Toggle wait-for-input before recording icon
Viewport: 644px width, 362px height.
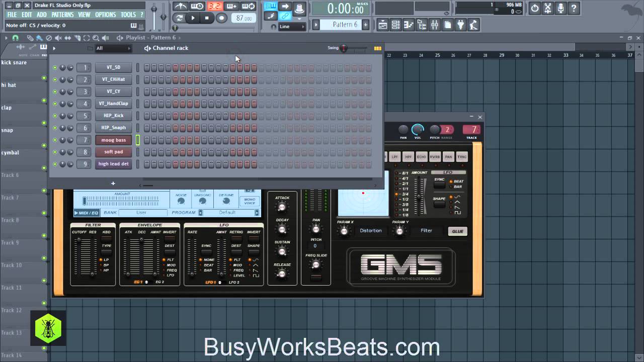tap(198, 6)
